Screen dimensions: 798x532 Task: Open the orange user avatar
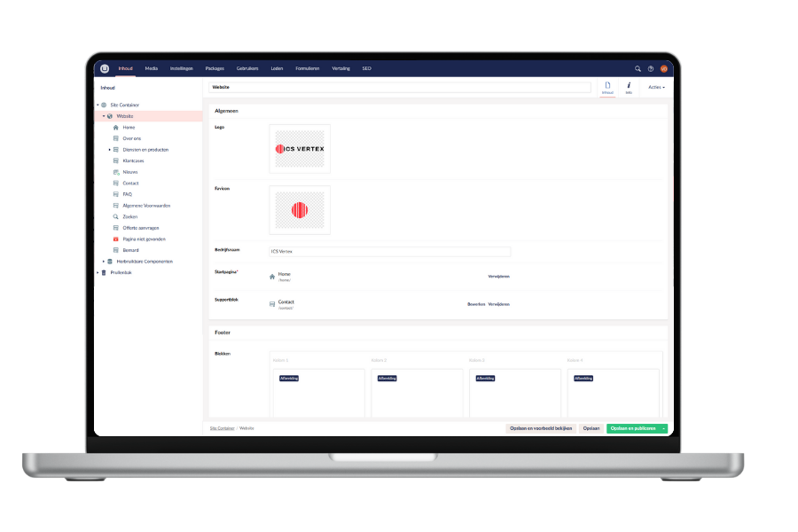pos(664,68)
